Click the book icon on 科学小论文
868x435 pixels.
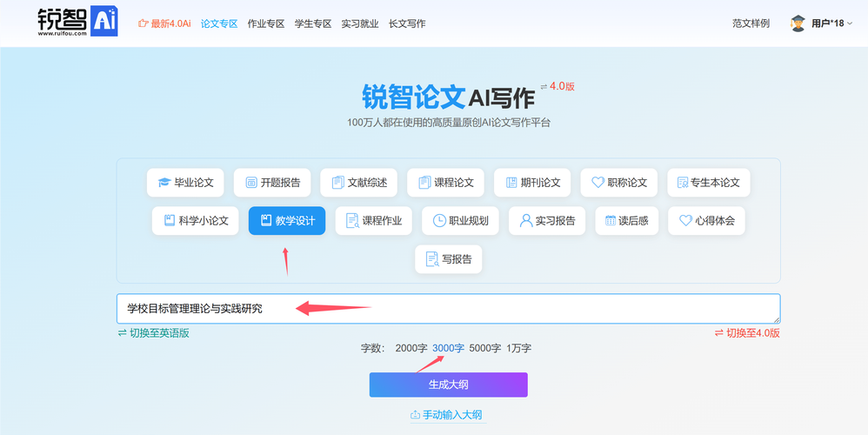tap(170, 220)
